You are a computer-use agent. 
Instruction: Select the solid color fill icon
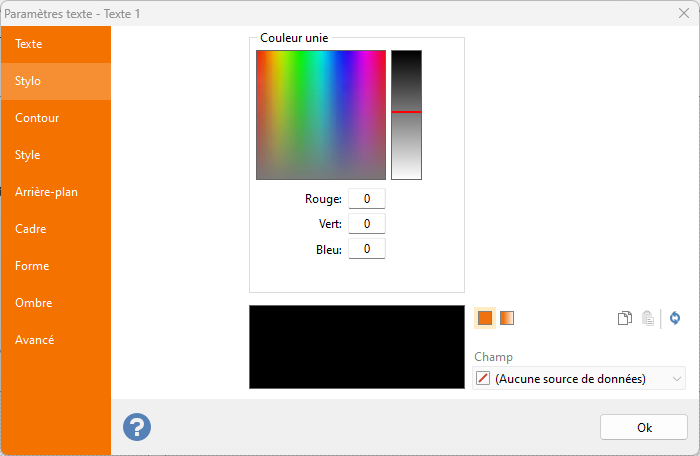point(485,318)
